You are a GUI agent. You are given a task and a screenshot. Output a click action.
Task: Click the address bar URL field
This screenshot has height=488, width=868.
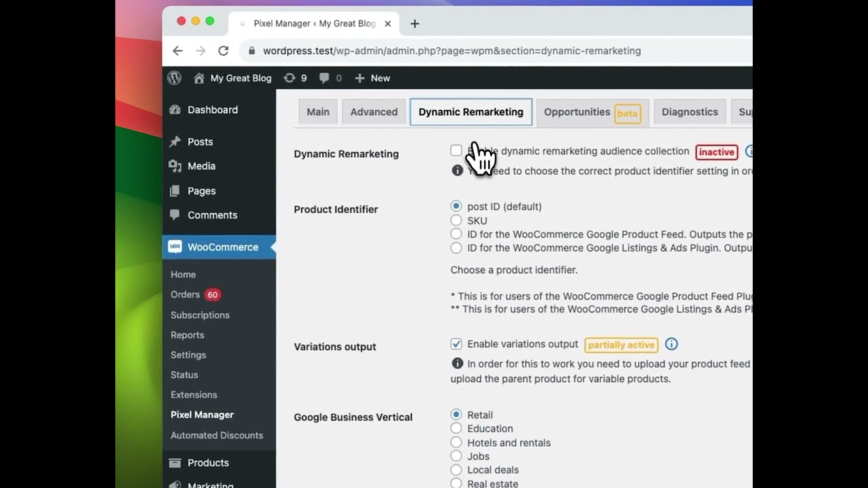coord(497,51)
